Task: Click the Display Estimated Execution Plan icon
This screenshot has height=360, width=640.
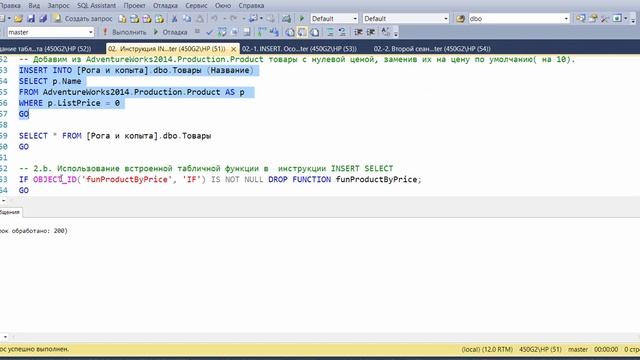Action: click(x=222, y=32)
